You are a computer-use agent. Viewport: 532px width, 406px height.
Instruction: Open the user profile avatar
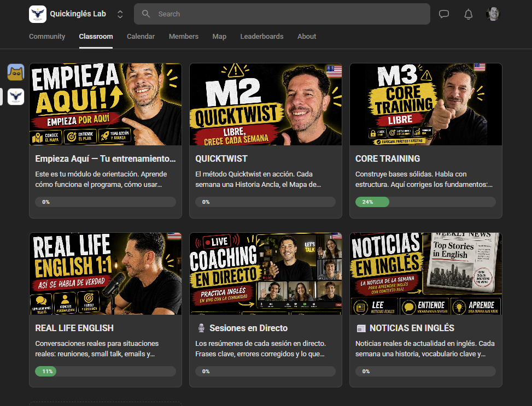pyautogui.click(x=493, y=14)
